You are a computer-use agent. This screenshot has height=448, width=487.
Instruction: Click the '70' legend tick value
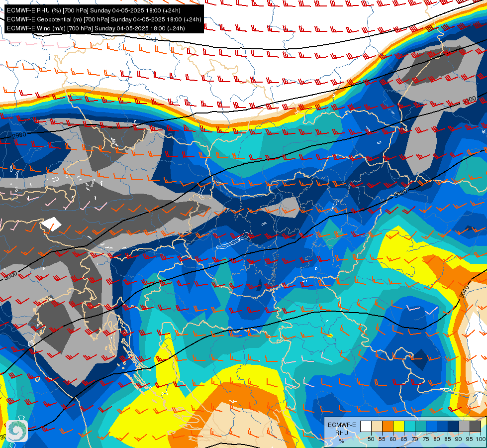coord(415,439)
